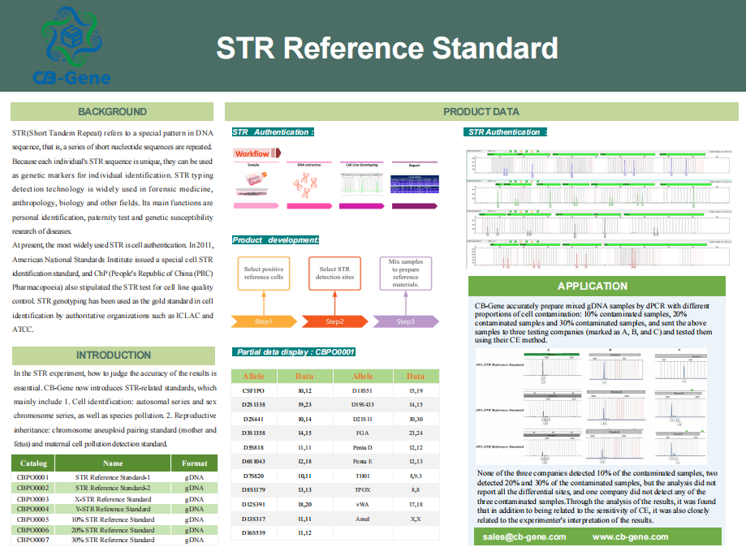
Task: Select the 'Select STR detection sites' box
Action: pyautogui.click(x=335, y=274)
